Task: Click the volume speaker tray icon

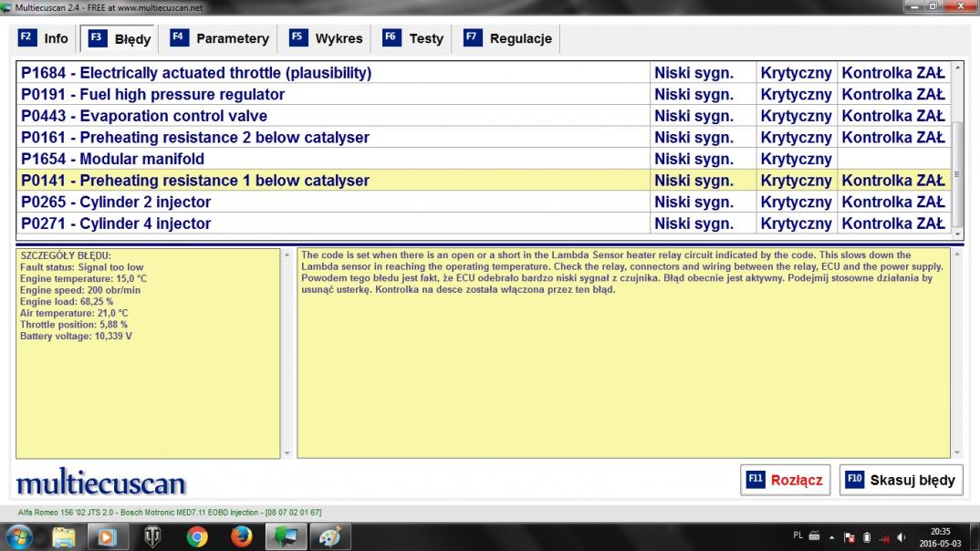Action: click(902, 537)
